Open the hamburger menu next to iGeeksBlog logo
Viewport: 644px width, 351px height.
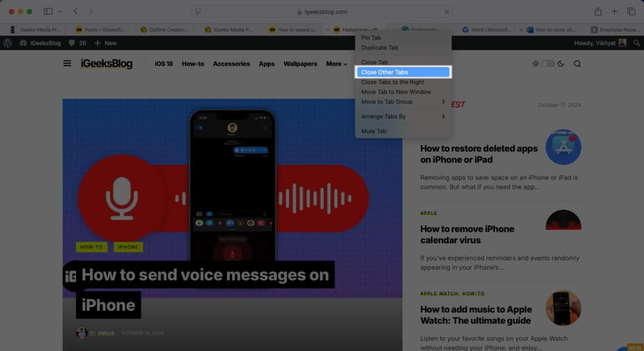(67, 63)
